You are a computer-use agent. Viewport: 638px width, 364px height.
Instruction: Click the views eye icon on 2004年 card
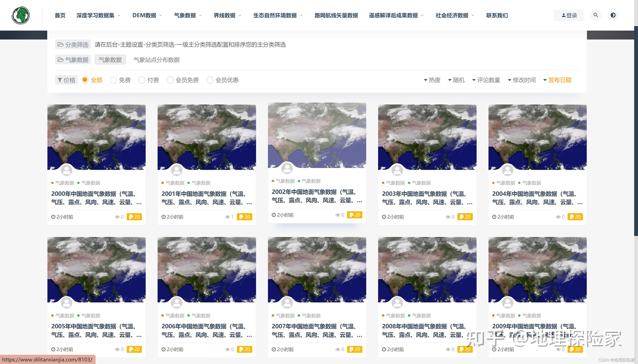coord(558,217)
